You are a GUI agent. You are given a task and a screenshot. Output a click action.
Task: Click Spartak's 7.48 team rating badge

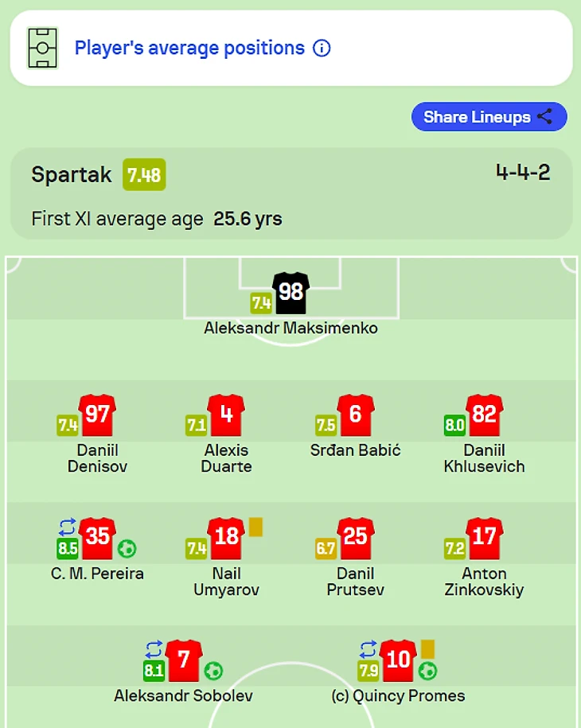(x=144, y=175)
